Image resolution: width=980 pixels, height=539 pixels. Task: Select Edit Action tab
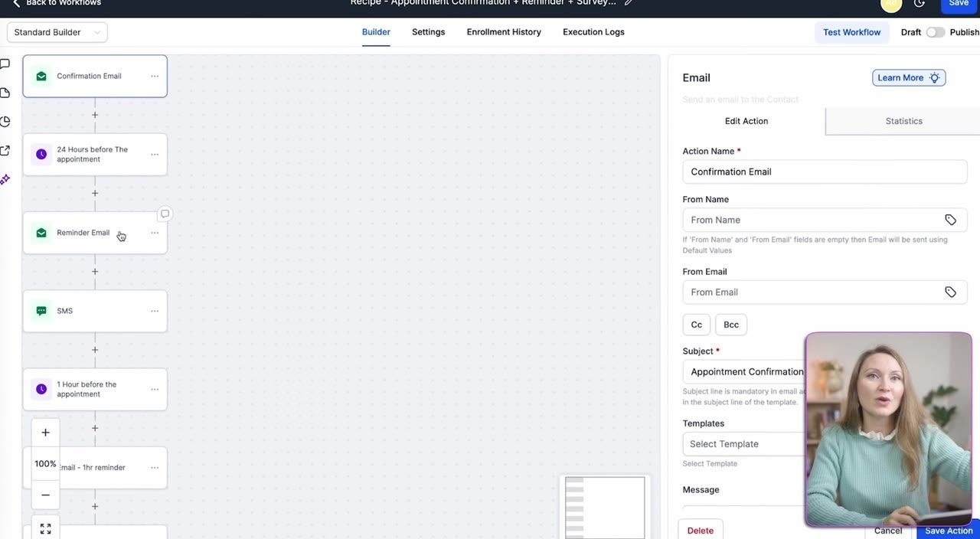coord(746,121)
